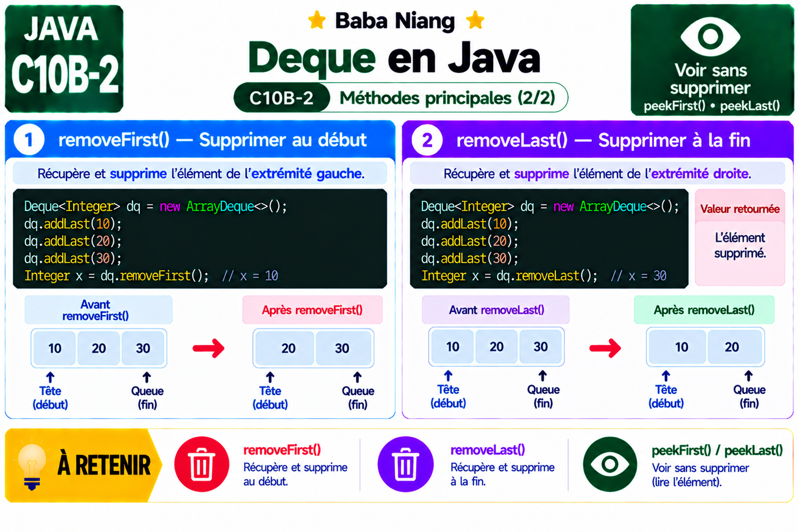Click the "Valeur retournée" label
Viewport: 798px width, 532px height.
pos(740,209)
